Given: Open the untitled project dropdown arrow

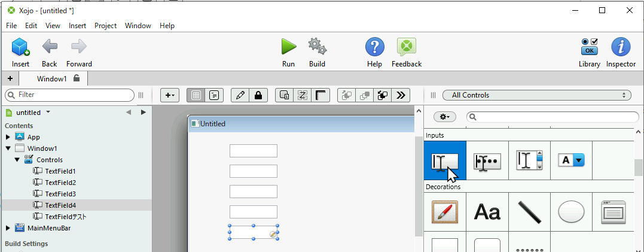Looking at the screenshot, I should coord(48,112).
